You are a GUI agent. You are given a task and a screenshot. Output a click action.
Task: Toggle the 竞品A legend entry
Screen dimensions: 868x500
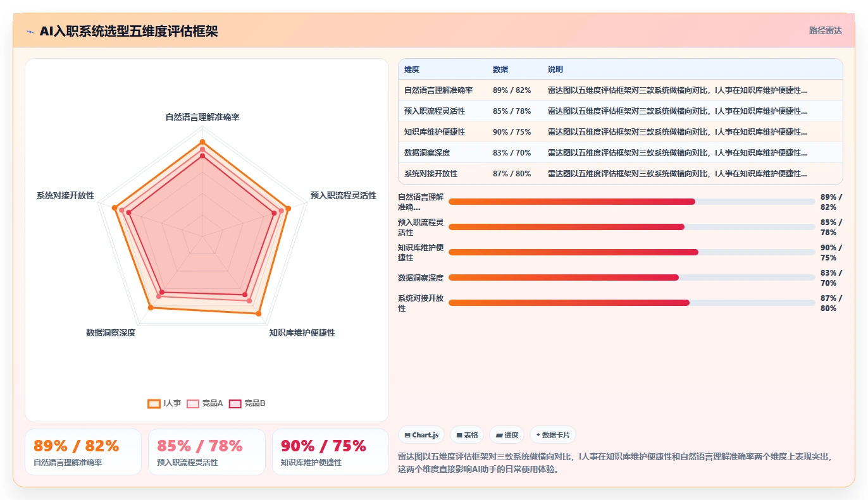[205, 403]
